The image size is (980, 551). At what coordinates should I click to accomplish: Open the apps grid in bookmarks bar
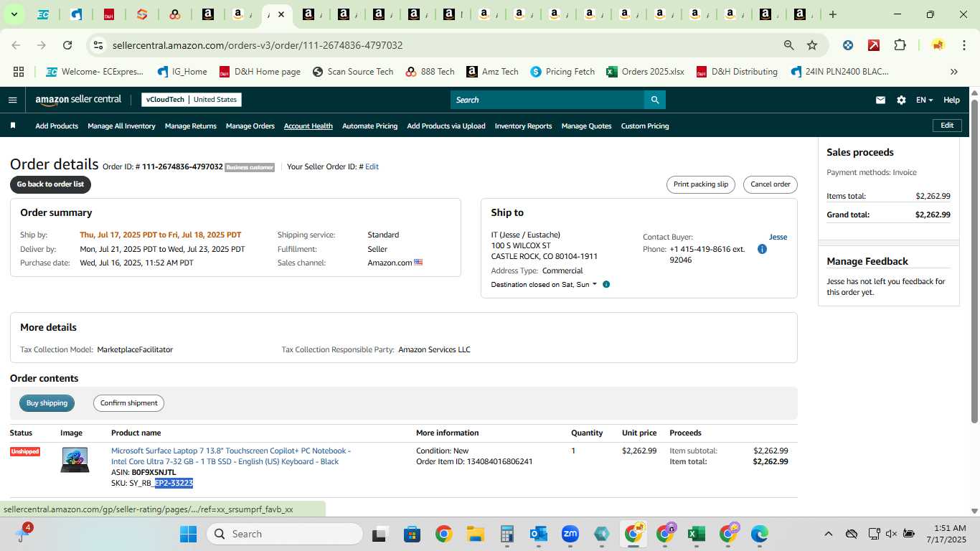[19, 72]
